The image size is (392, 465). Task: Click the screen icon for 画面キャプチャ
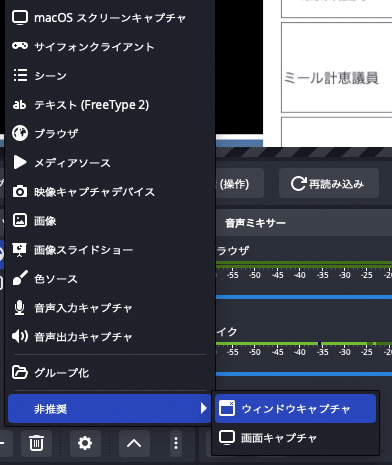click(x=227, y=438)
